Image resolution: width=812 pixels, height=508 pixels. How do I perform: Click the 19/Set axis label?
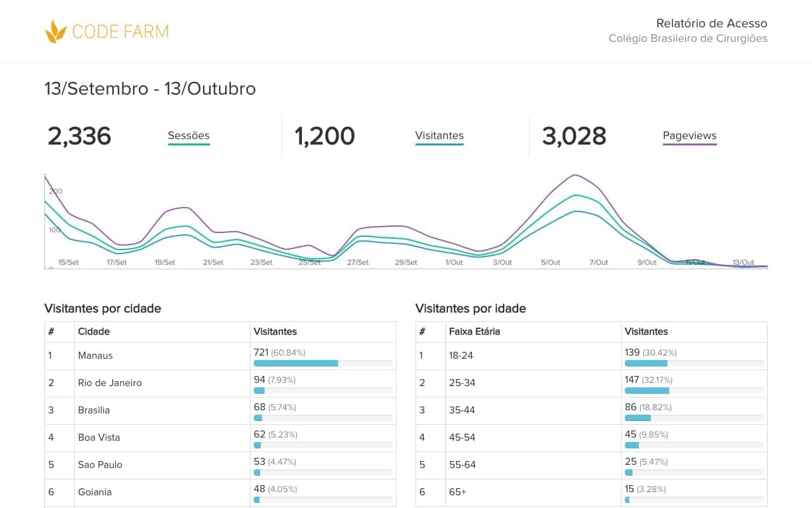coord(165,262)
